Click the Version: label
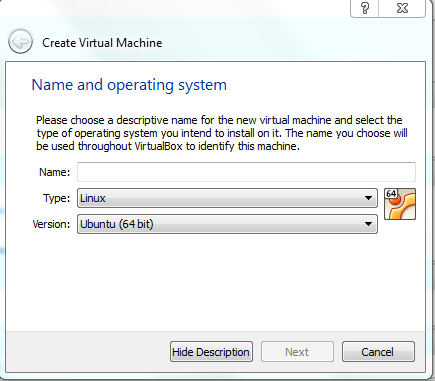Viewport: 435px width, 381px height. pyautogui.click(x=52, y=224)
